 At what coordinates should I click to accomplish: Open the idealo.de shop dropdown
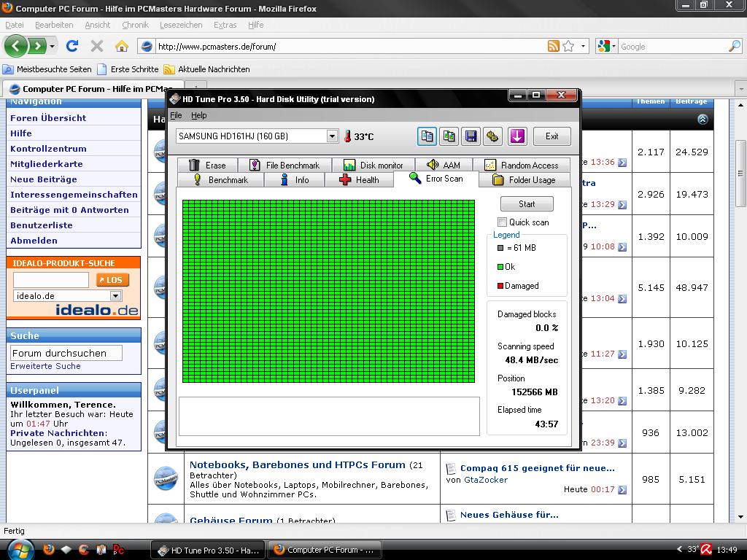pos(115,296)
